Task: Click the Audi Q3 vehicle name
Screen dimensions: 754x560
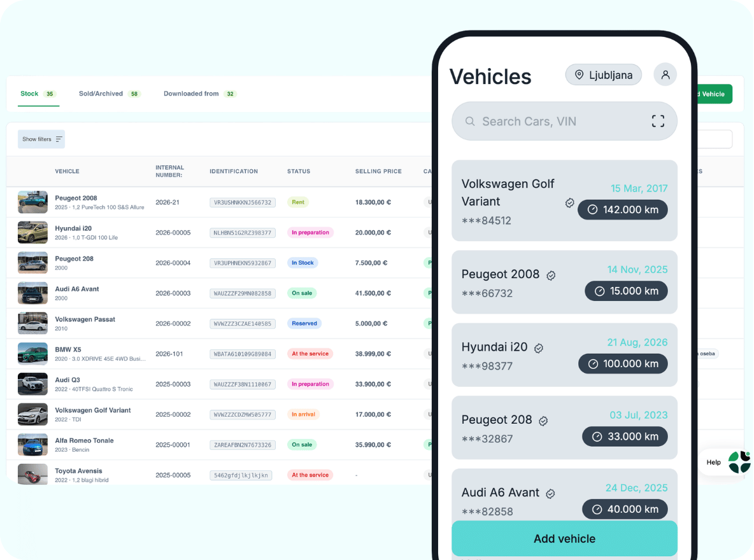Action: point(68,380)
